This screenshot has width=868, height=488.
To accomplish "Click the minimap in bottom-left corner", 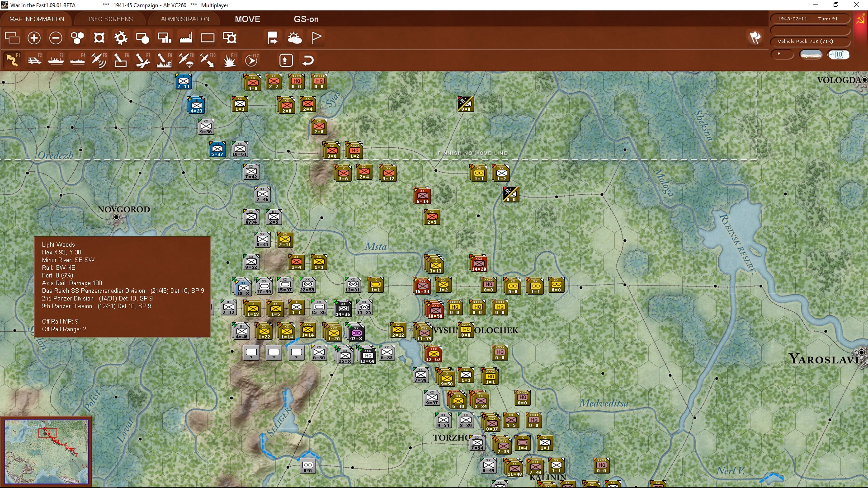I will (47, 451).
